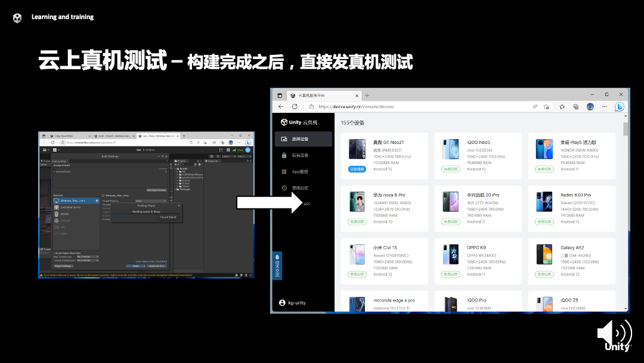Click 免费试用 on the Redmi K50 Pro card
The width and height of the screenshot is (644, 363).
point(544,222)
